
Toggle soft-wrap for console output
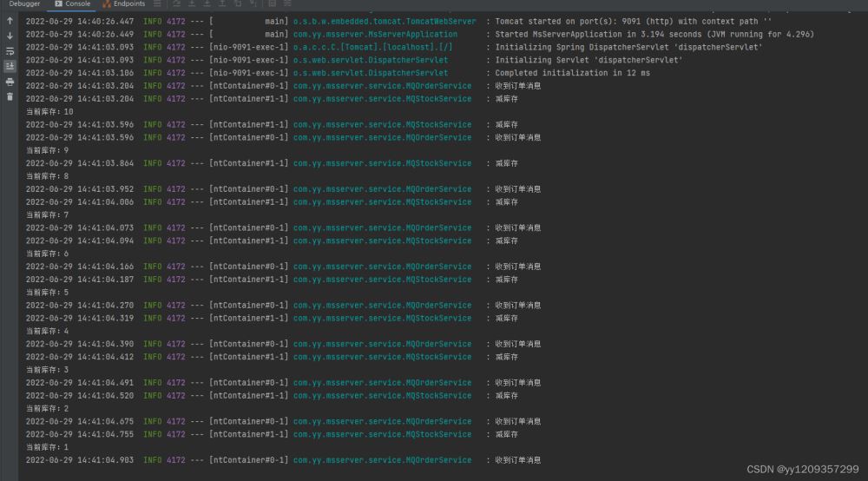click(10, 51)
